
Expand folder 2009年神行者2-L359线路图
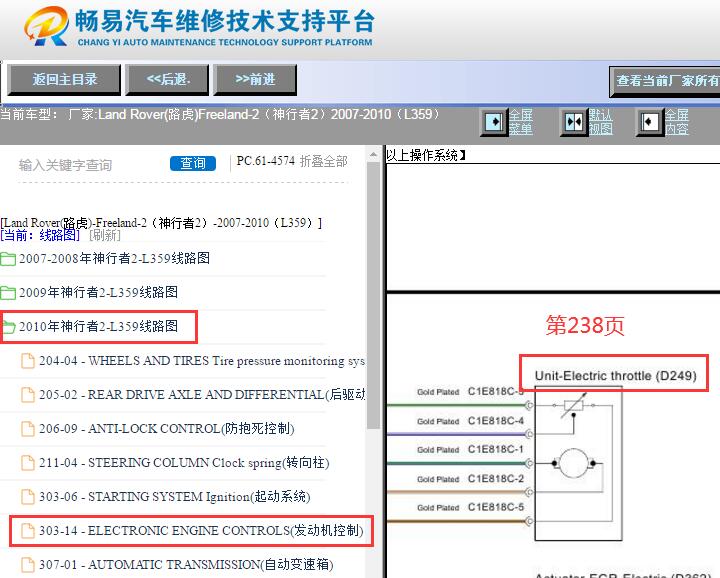[98, 292]
